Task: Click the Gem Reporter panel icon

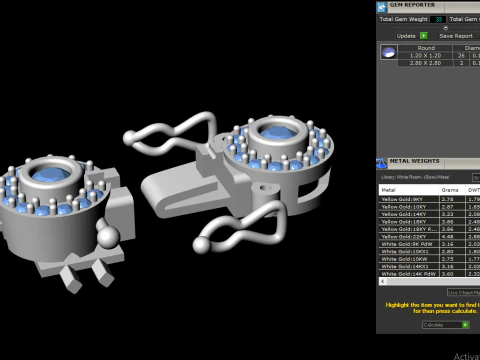Action: point(381,7)
